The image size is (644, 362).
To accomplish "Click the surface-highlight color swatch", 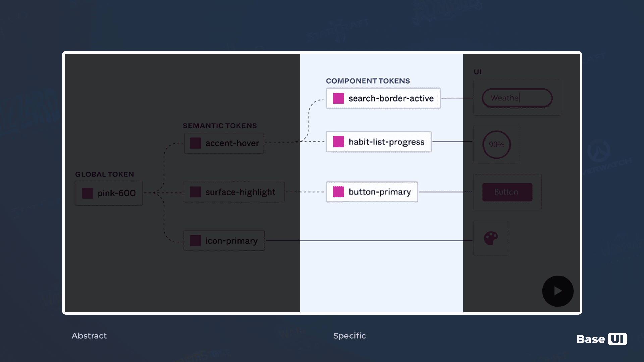I will (x=195, y=192).
